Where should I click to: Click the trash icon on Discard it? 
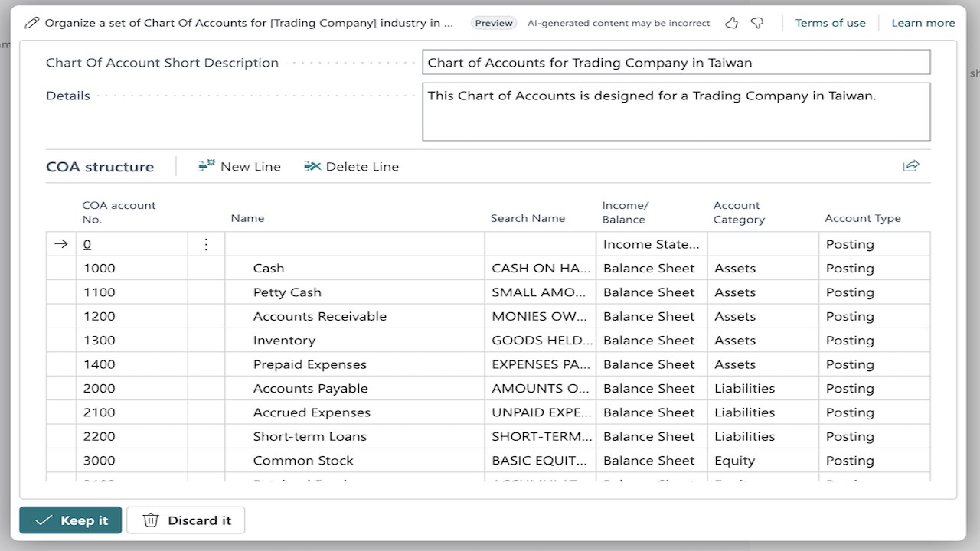[151, 520]
